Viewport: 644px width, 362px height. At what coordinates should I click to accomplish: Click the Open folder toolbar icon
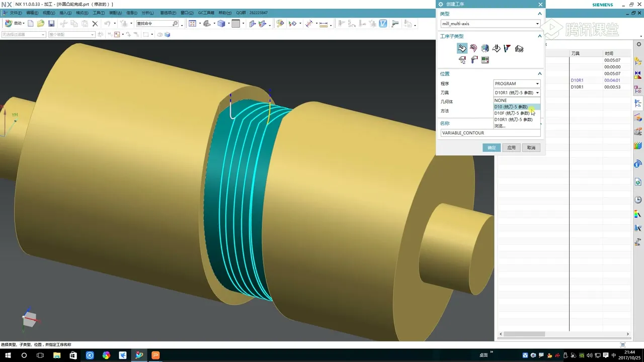point(41,24)
